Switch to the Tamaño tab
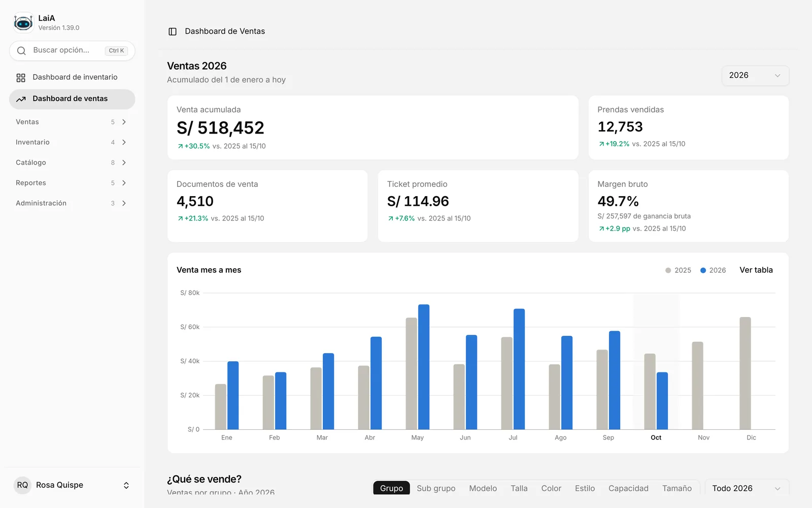Viewport: 812px width, 508px height. pyautogui.click(x=676, y=488)
